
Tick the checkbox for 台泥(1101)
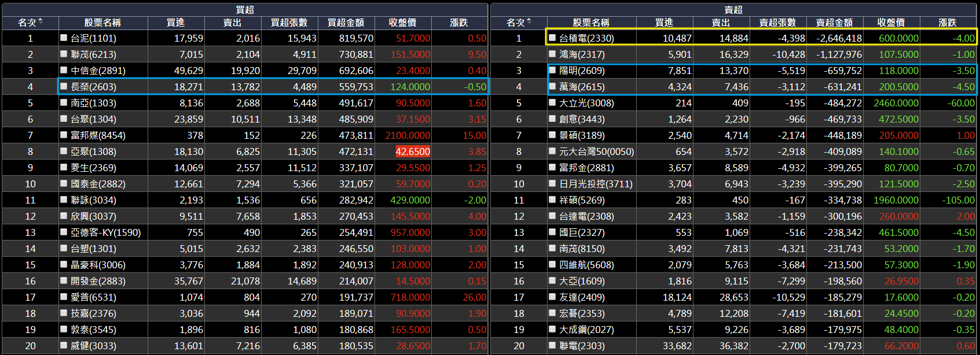click(x=64, y=38)
